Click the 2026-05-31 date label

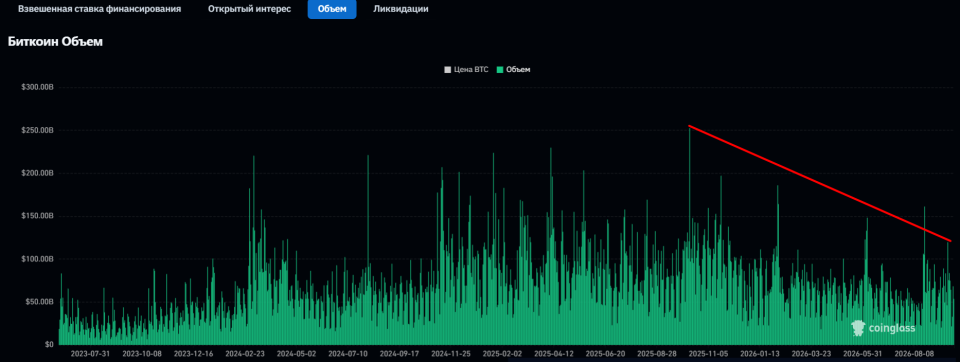[x=863, y=354]
